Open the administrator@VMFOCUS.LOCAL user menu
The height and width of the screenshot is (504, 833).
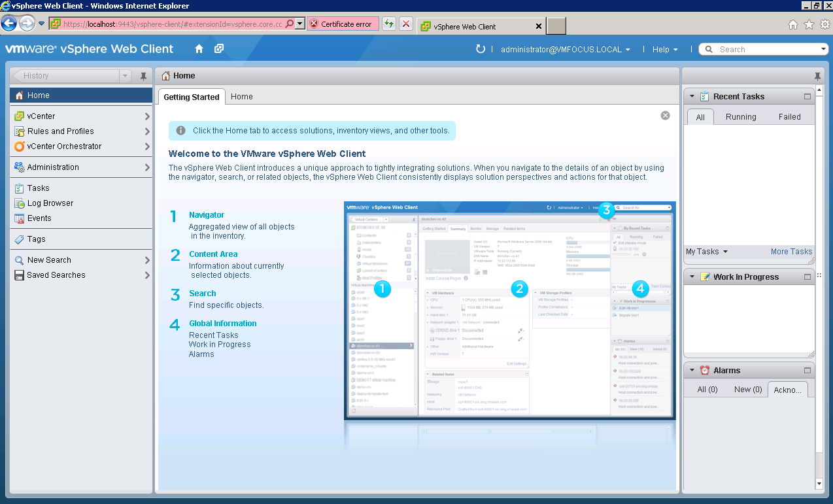(565, 50)
